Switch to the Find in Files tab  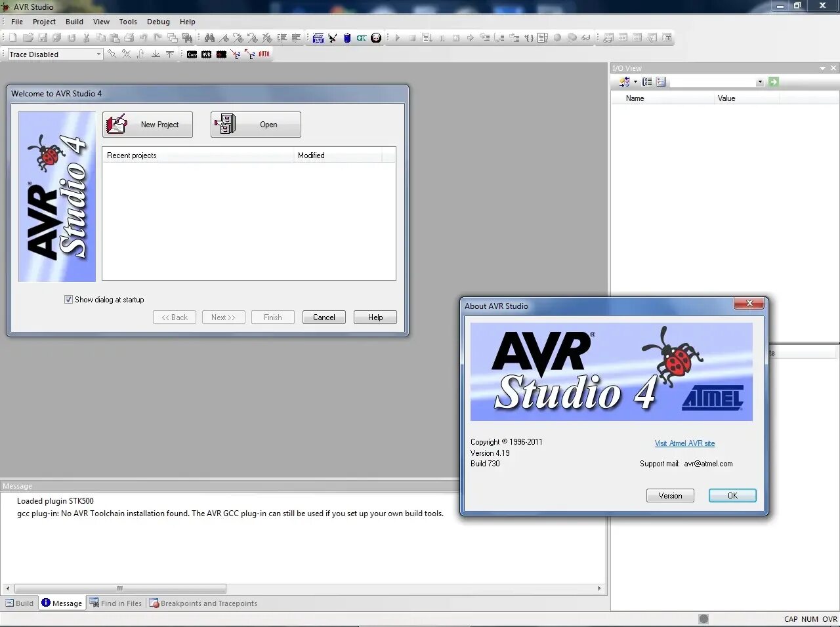coord(116,603)
